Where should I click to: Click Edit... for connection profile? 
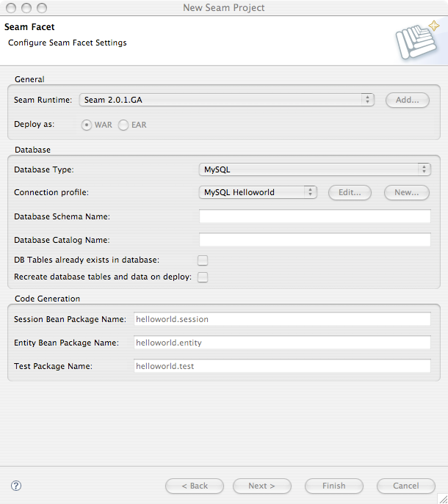(350, 192)
